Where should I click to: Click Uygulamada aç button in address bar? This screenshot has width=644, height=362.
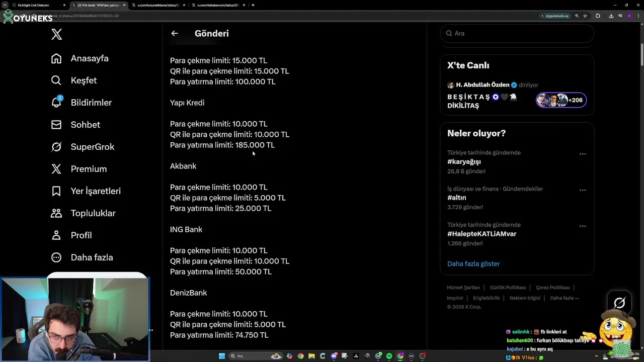554,16
